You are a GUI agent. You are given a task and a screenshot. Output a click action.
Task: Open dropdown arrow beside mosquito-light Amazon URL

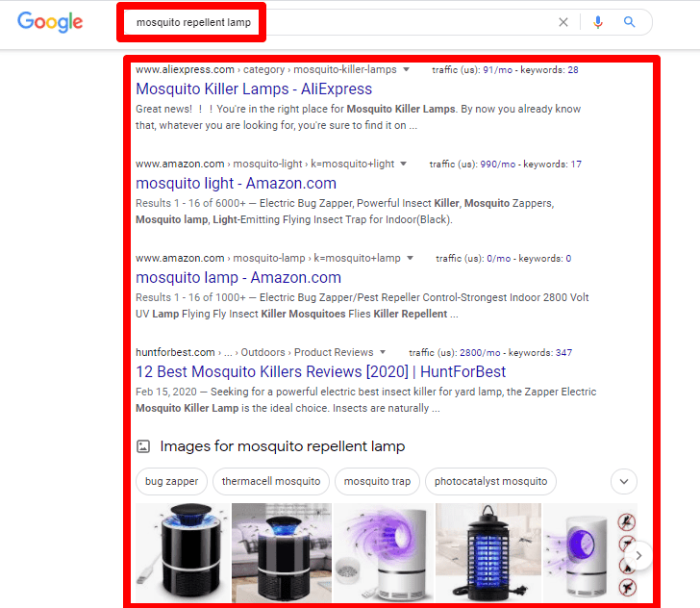[404, 164]
